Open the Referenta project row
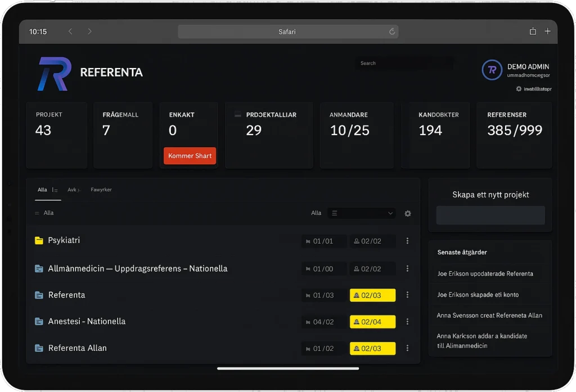 click(x=67, y=295)
